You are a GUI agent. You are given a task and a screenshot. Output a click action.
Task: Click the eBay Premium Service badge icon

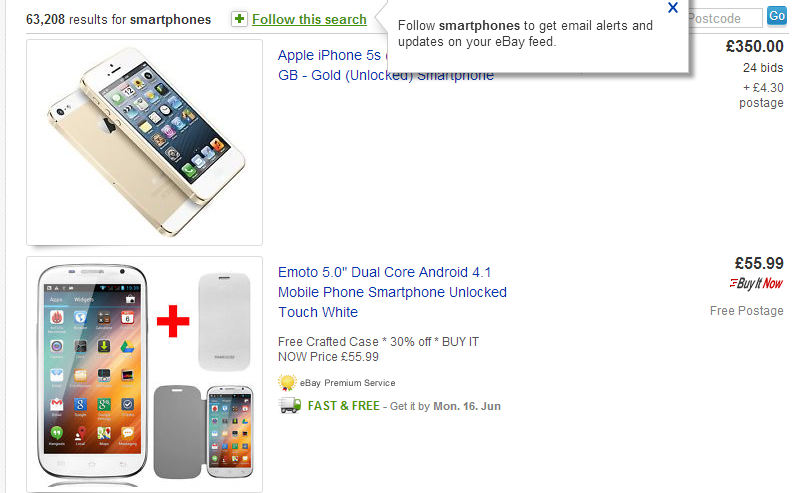click(287, 382)
